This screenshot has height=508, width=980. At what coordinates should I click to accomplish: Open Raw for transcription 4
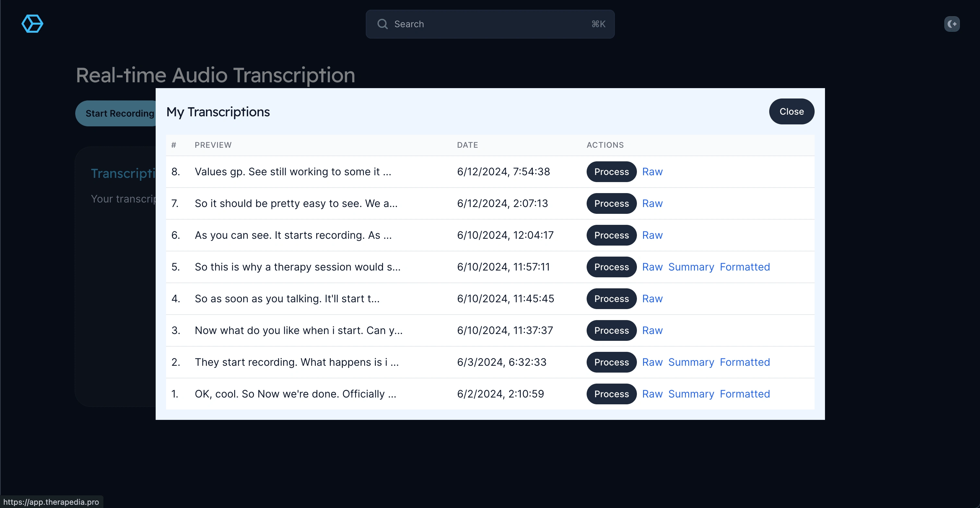[x=652, y=299]
